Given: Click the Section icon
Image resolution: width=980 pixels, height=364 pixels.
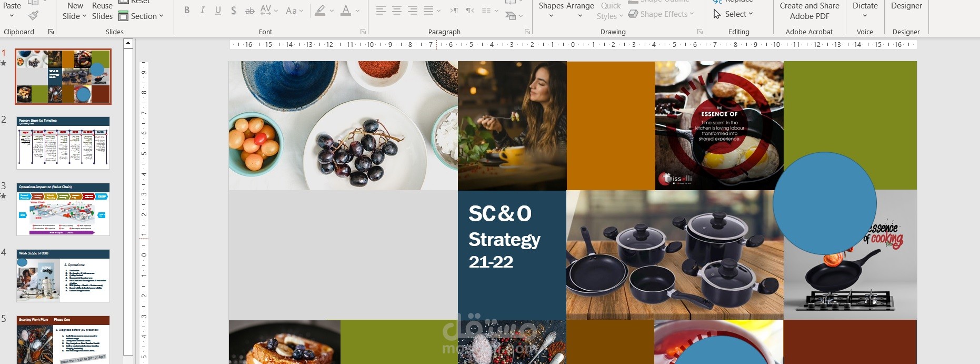Looking at the screenshot, I should point(124,16).
